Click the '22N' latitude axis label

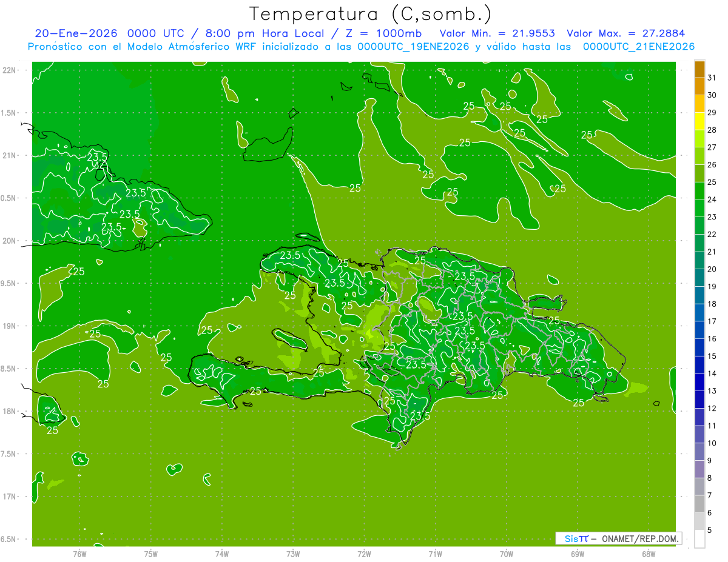point(8,70)
